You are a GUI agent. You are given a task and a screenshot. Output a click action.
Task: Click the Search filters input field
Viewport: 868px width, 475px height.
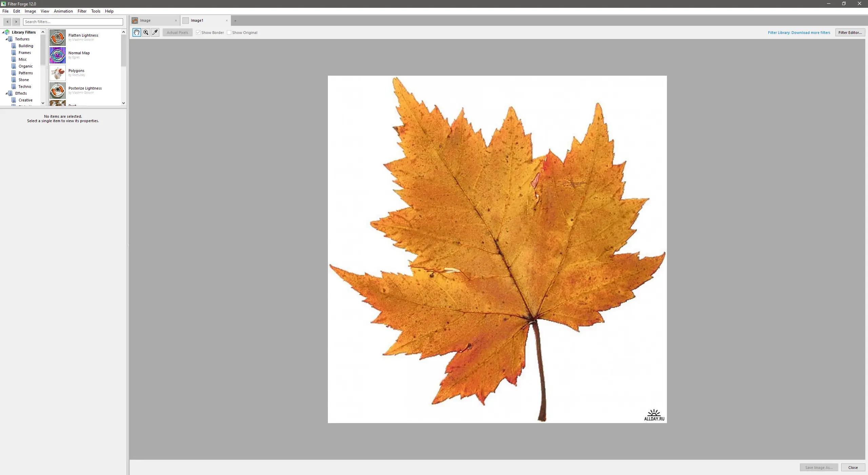(x=73, y=22)
